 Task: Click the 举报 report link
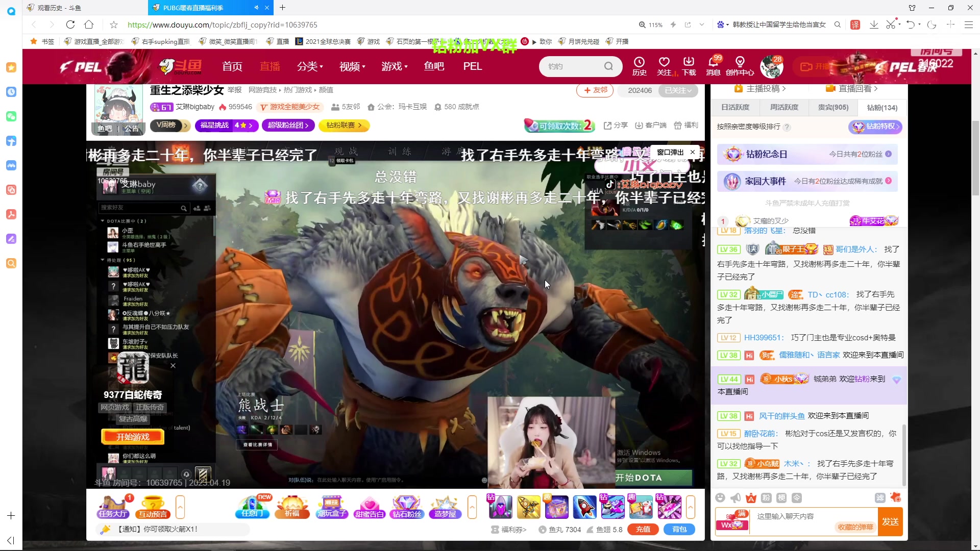click(x=235, y=90)
